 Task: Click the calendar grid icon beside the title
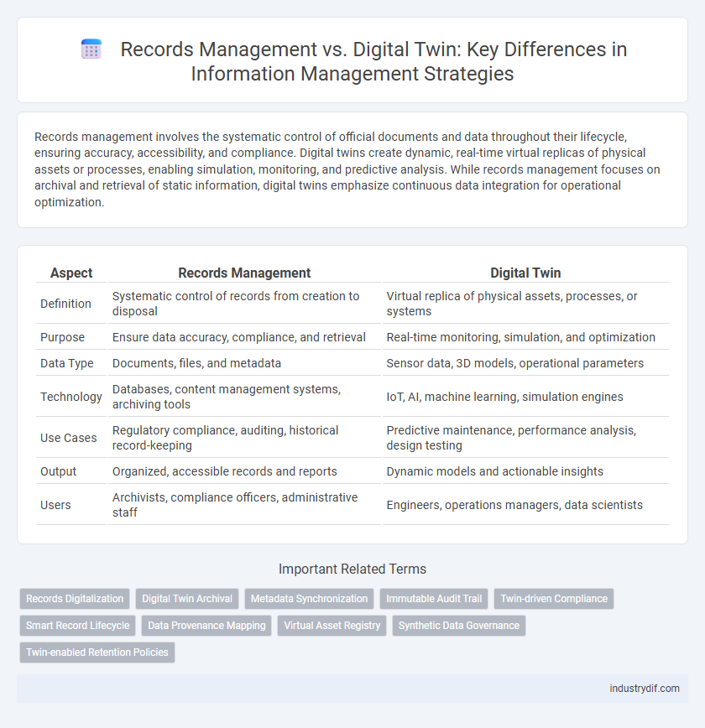pos(91,49)
